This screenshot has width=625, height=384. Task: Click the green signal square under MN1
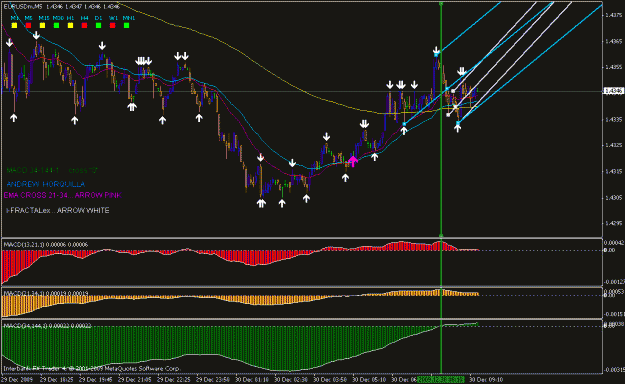point(127,26)
